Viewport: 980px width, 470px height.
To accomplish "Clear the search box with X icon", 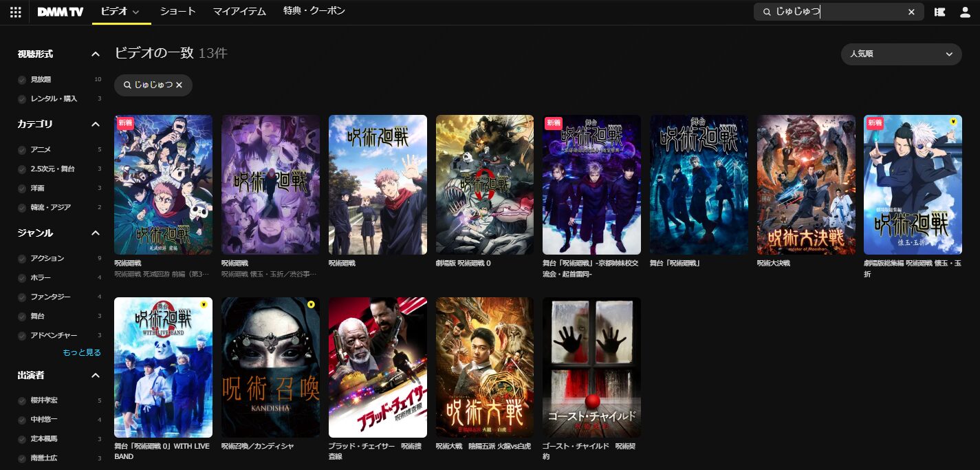I will click(911, 12).
